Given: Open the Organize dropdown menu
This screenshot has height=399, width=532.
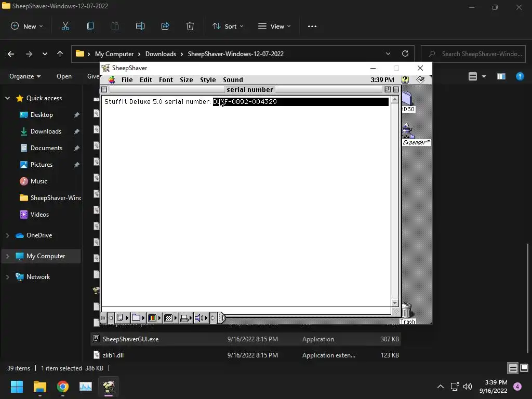Looking at the screenshot, I should (25, 76).
